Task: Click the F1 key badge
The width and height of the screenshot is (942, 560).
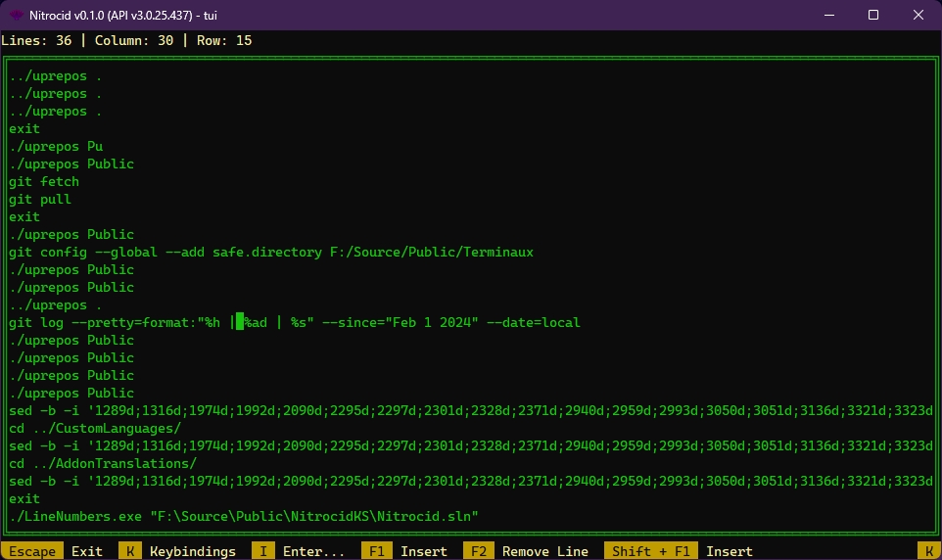Action: click(x=377, y=551)
